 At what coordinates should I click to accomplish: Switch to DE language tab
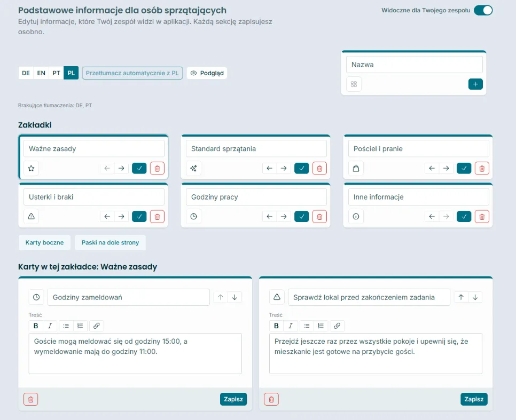point(26,73)
